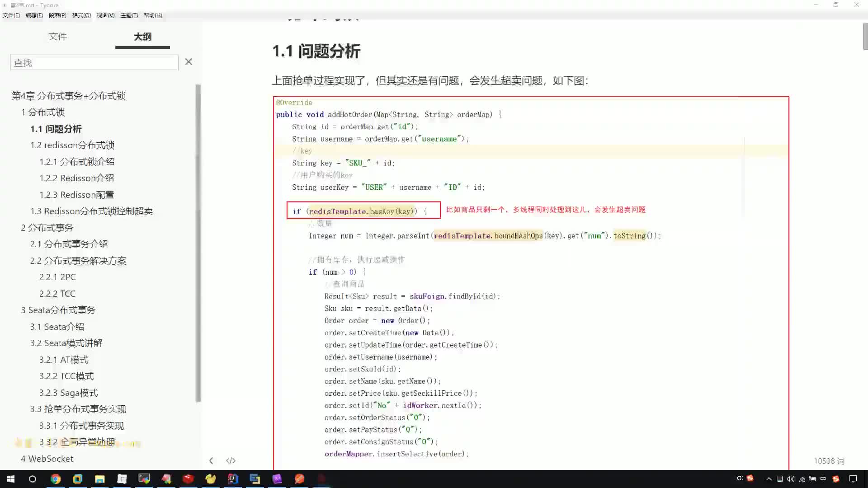The image size is (868, 488).
Task: Clear the outline search with the X icon
Action: (x=189, y=62)
